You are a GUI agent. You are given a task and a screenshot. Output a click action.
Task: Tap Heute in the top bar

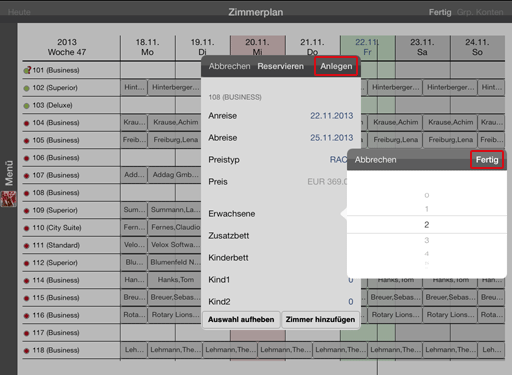(19, 12)
